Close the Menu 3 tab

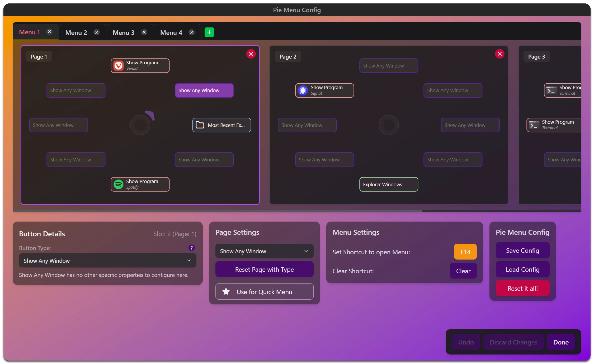click(144, 32)
